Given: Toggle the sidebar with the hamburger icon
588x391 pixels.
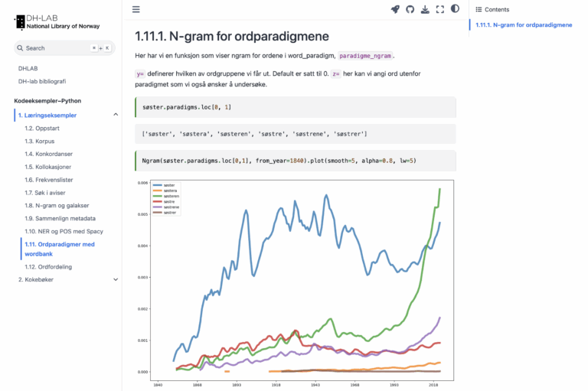Looking at the screenshot, I should pyautogui.click(x=136, y=9).
